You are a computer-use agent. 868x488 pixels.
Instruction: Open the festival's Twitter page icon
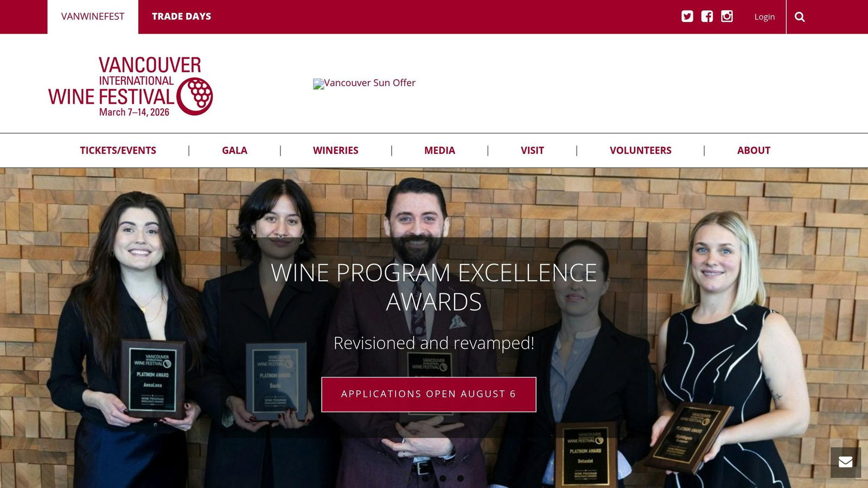[687, 16]
